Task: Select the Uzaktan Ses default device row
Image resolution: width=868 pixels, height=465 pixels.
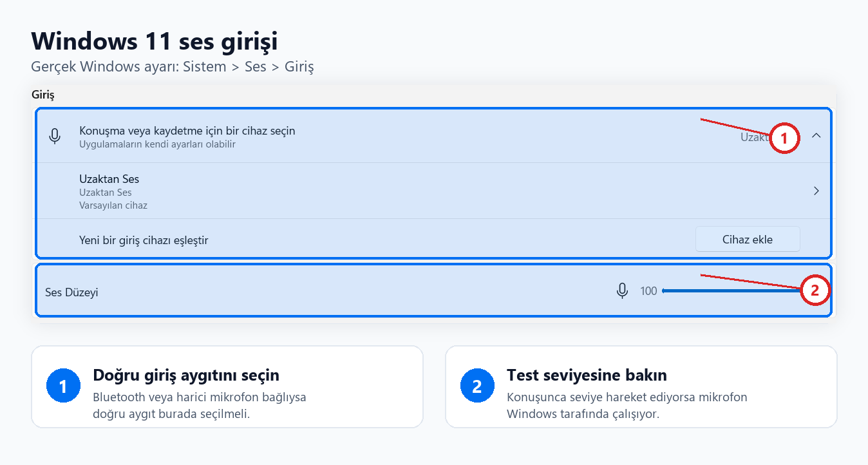Action: (x=433, y=191)
